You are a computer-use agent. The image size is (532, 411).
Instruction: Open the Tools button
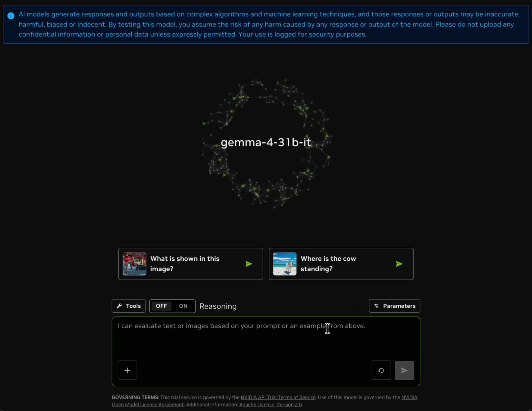pos(129,306)
